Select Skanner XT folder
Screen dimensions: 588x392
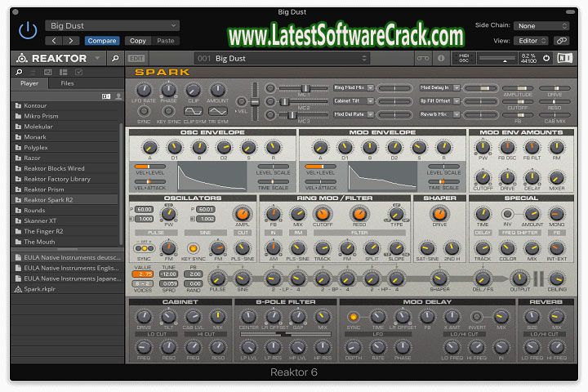pyautogui.click(x=65, y=220)
